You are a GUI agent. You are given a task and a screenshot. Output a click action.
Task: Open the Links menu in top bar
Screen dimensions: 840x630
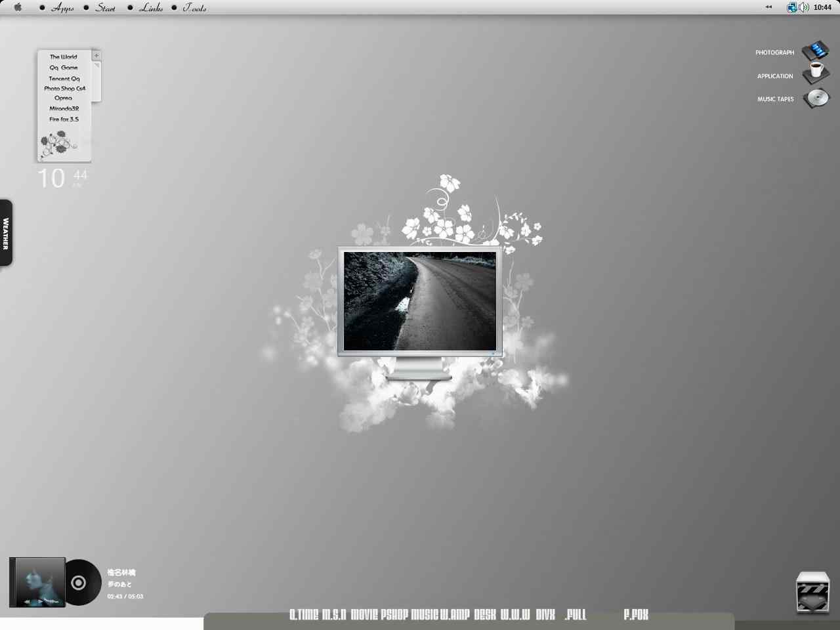point(151,8)
